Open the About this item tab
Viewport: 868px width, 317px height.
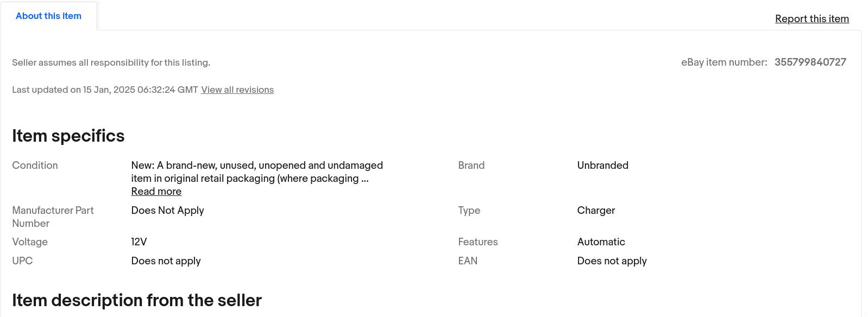pos(48,16)
